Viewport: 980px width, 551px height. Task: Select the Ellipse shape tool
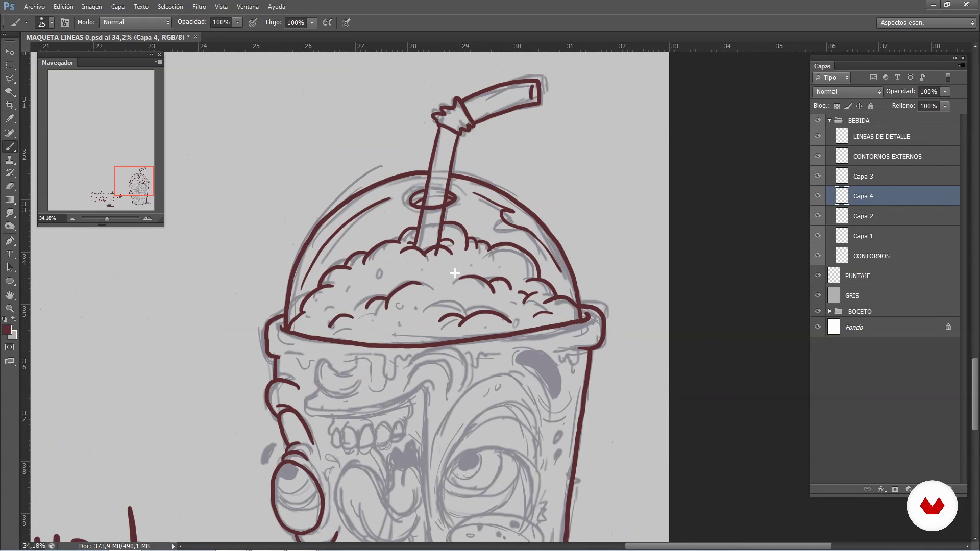[10, 281]
